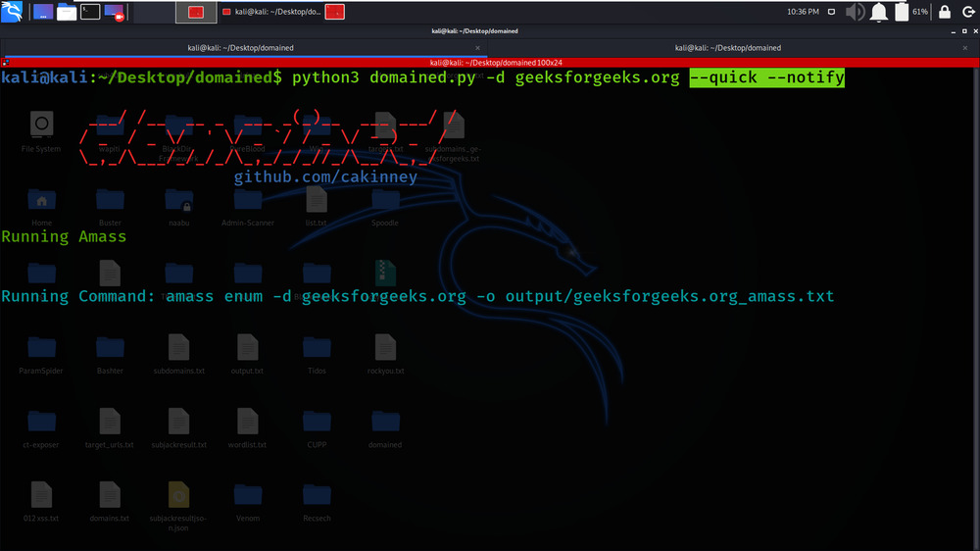The height and width of the screenshot is (551, 980).
Task: Open the clock showing 10:36 PM
Action: point(803,12)
